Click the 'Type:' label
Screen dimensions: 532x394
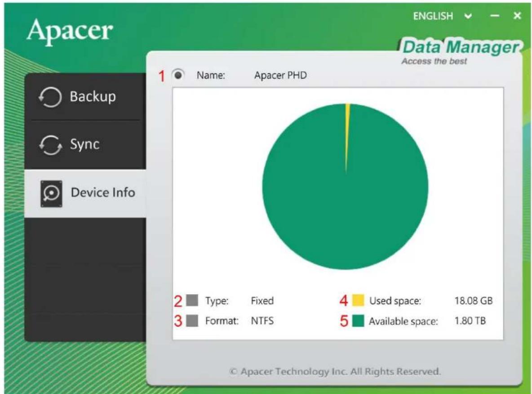217,301
